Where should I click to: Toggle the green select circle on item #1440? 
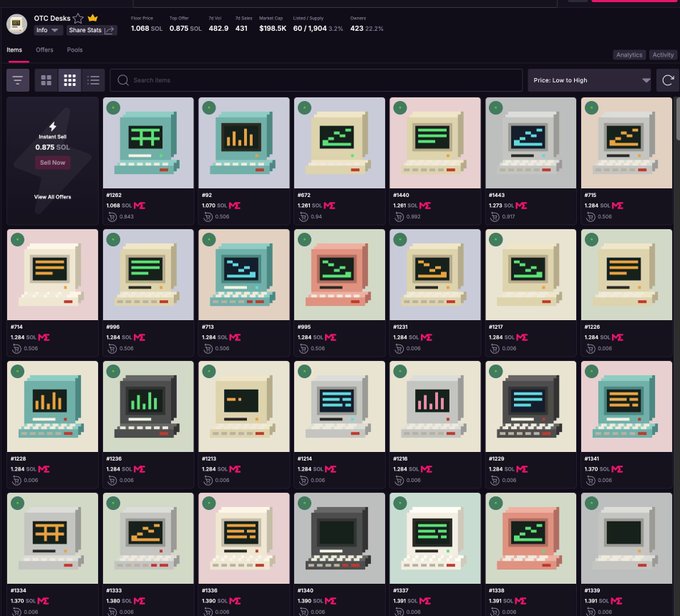pyautogui.click(x=400, y=108)
